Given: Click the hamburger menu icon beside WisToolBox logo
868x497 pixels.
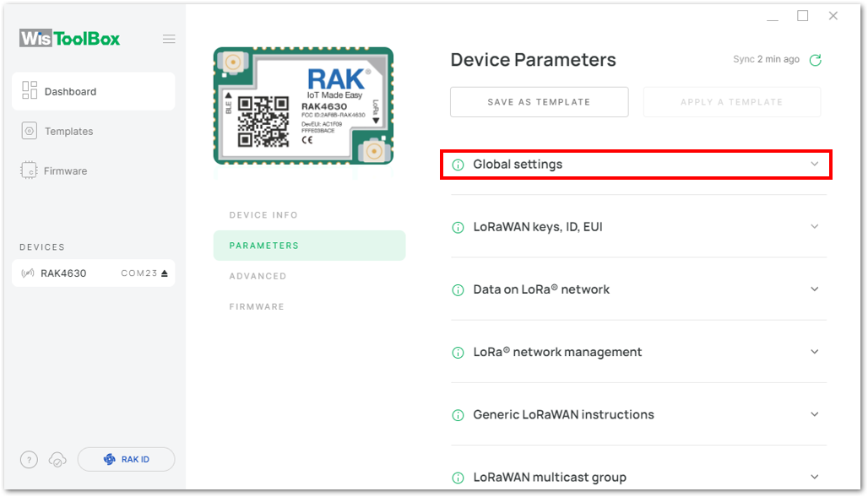Looking at the screenshot, I should point(169,39).
